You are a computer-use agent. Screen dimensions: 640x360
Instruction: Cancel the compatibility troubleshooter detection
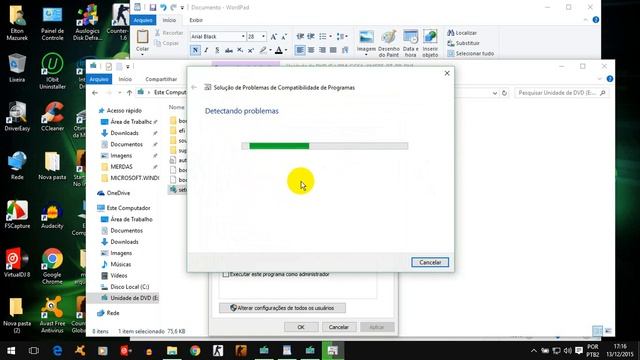(x=430, y=262)
